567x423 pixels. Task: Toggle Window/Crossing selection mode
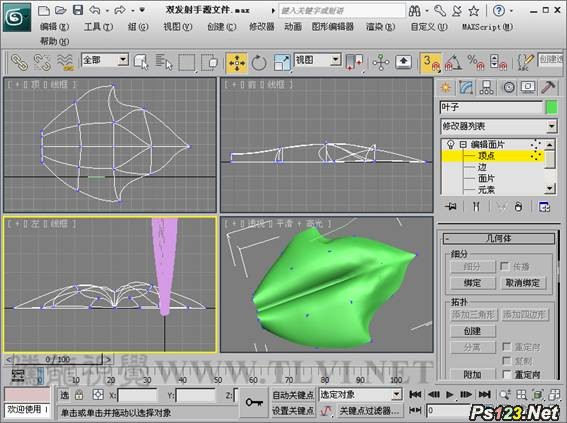pyautogui.click(x=209, y=62)
